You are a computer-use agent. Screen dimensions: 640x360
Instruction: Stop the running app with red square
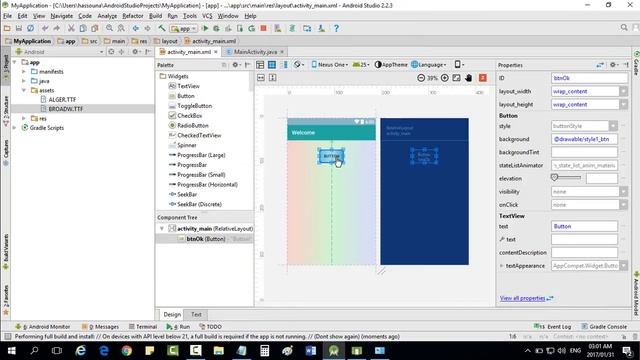click(x=264, y=28)
